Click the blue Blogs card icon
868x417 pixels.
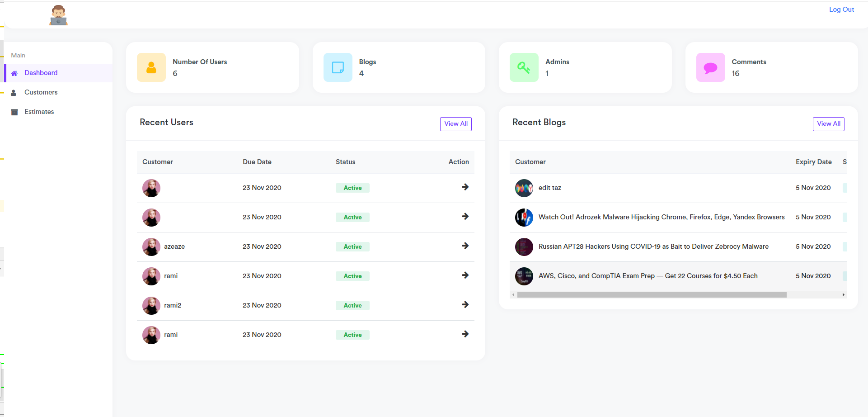[x=337, y=67]
